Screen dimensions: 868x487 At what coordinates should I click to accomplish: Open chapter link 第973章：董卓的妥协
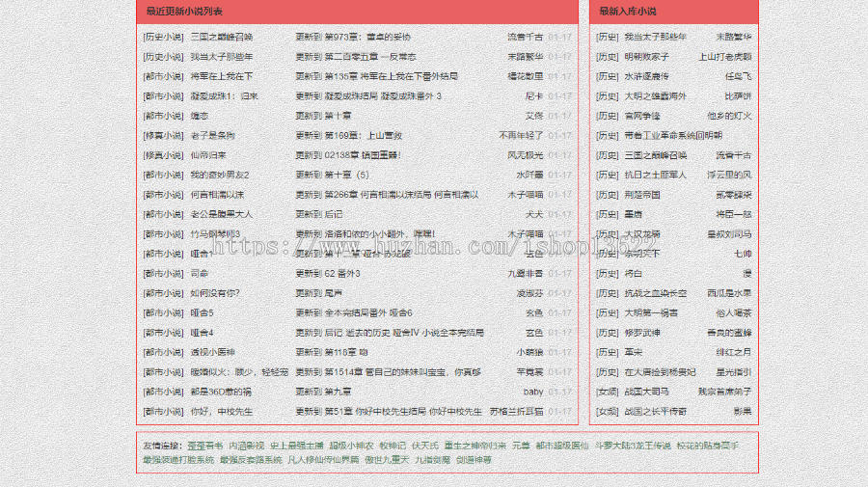pos(367,37)
